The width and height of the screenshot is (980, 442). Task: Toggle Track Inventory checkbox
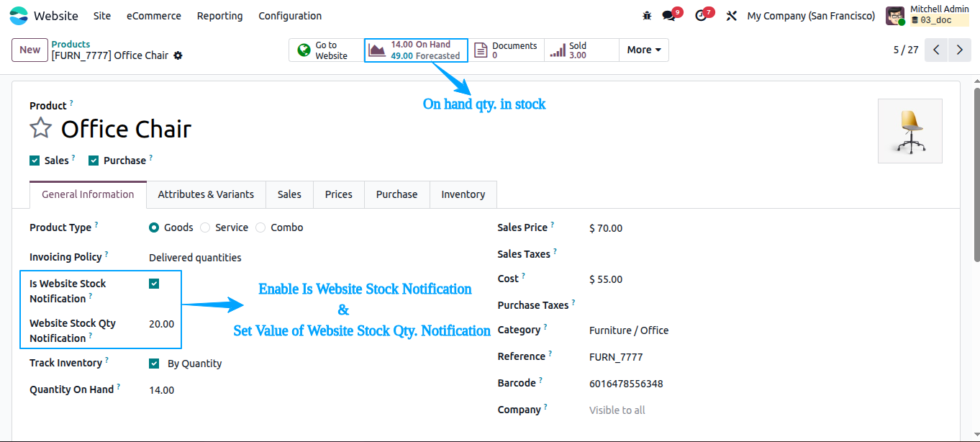point(154,364)
